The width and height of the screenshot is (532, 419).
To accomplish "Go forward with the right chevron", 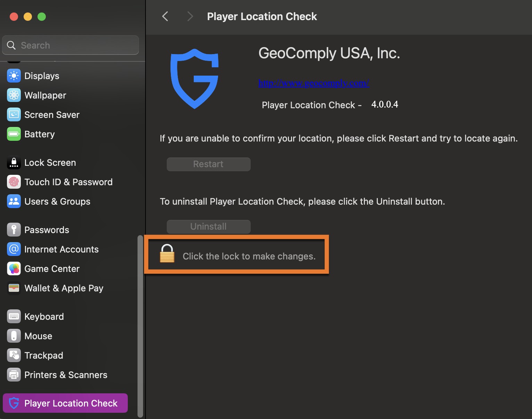I will (190, 16).
